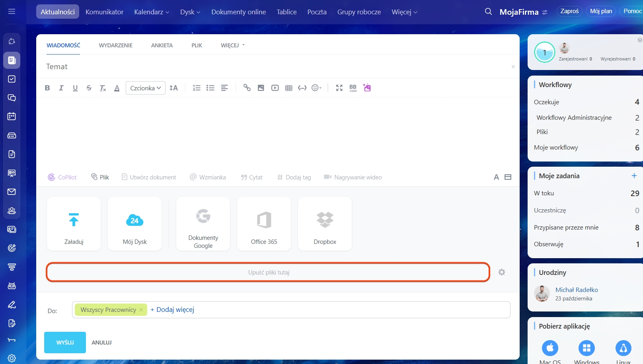Expand the Kalendarz menu
Viewport: 643px width, 364px height.
[152, 12]
